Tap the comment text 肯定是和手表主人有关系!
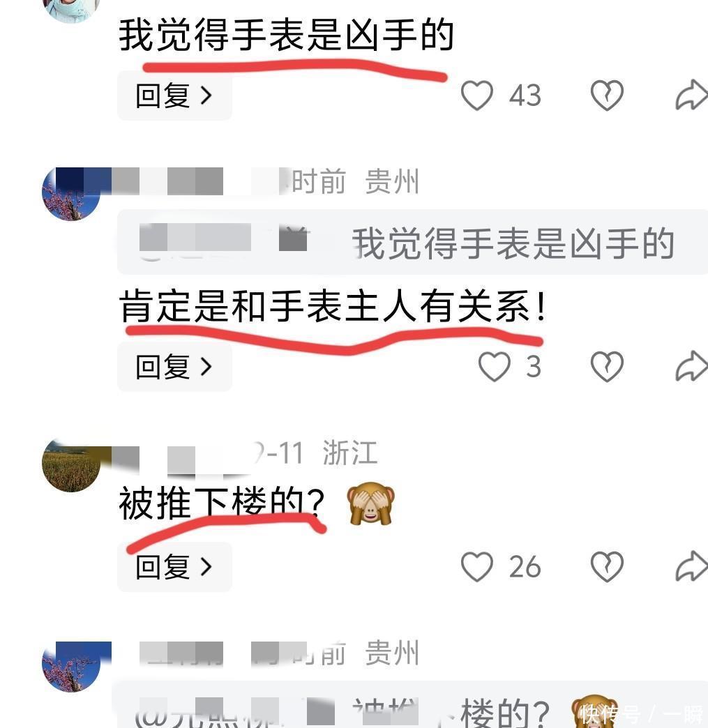Viewport: 708px width, 728px height. point(333,306)
